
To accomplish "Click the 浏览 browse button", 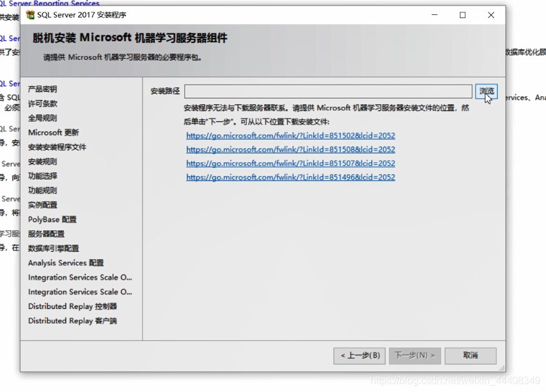I will coord(486,91).
